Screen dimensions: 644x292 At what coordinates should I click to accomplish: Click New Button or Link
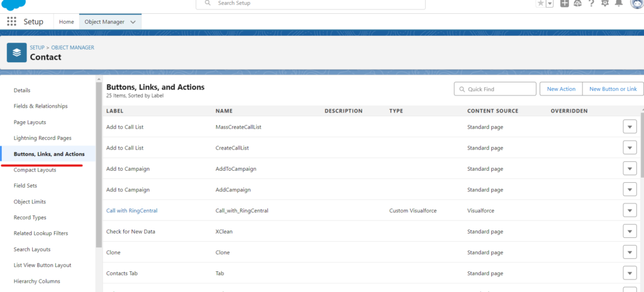pos(613,89)
